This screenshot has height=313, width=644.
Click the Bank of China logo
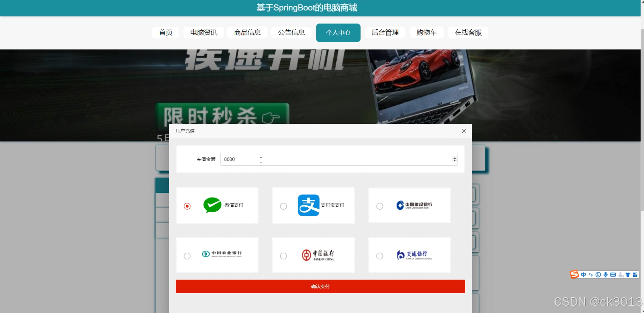click(x=318, y=255)
